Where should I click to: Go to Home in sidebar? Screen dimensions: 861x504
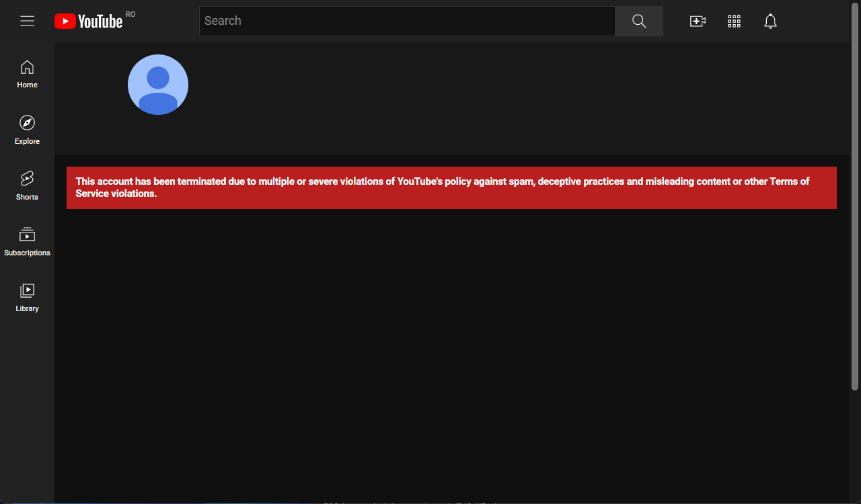[x=27, y=74]
